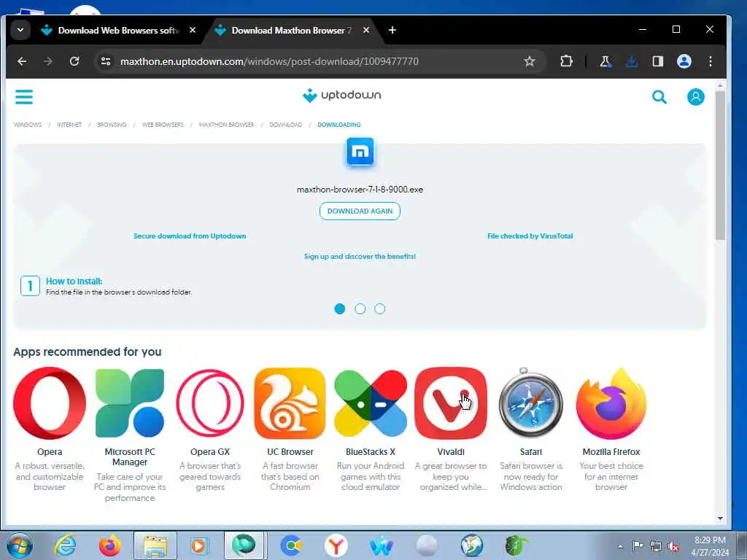
Task: Open Microsoft PC Manager app icon
Action: (130, 402)
